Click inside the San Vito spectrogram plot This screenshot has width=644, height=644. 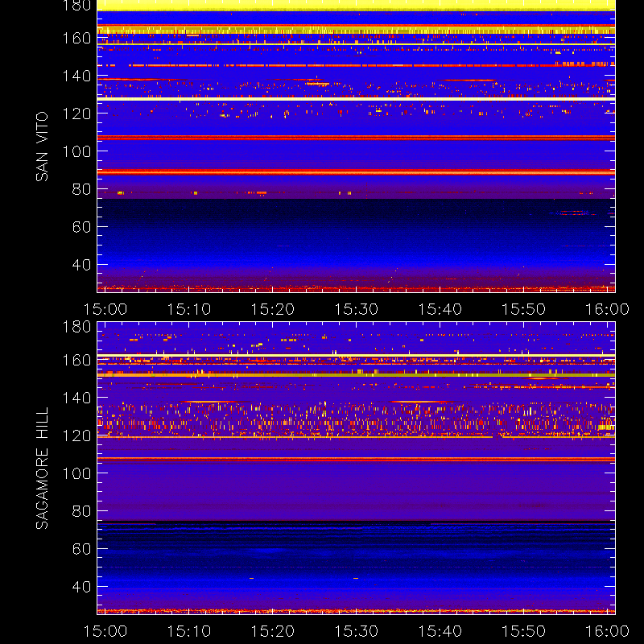356,147
